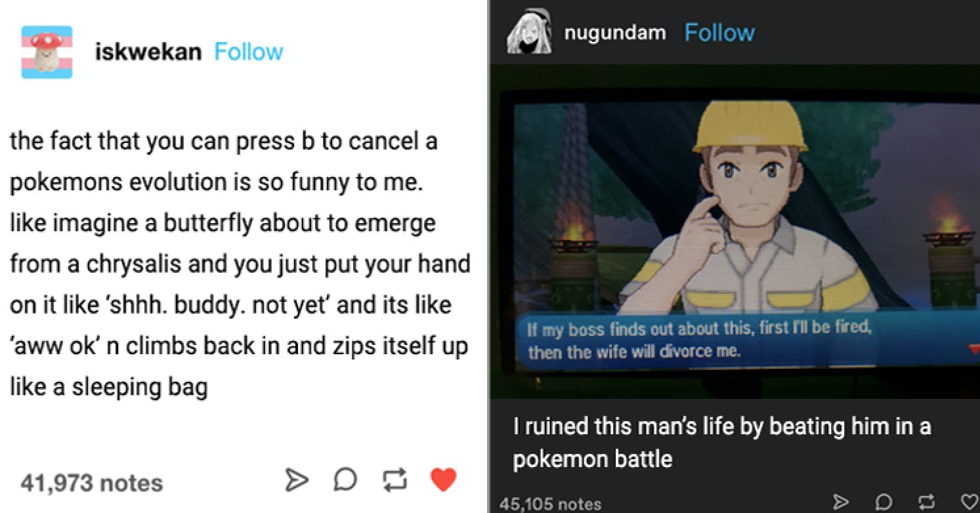Click the username nugundam
Image resolution: width=980 pixels, height=513 pixels.
click(x=614, y=32)
